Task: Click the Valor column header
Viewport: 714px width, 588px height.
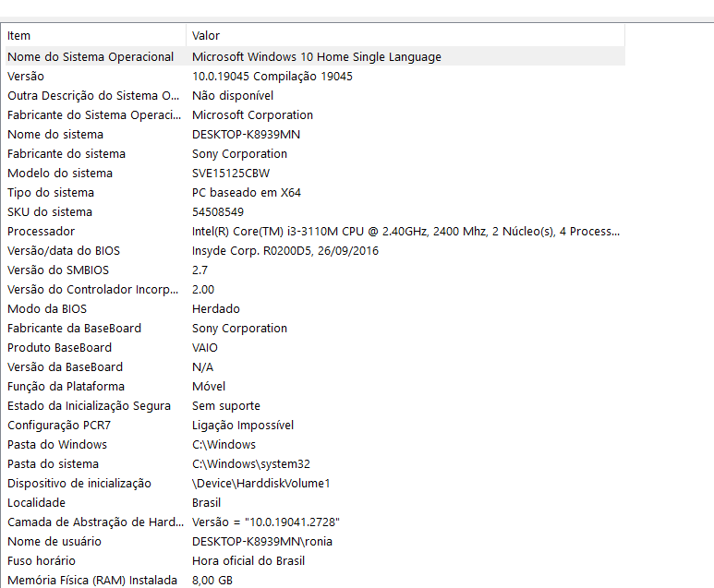Action: 405,35
